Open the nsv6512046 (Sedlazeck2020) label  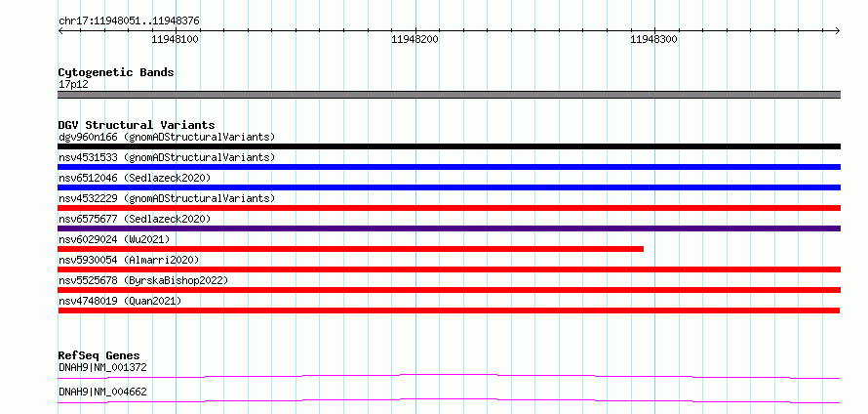pos(135,178)
